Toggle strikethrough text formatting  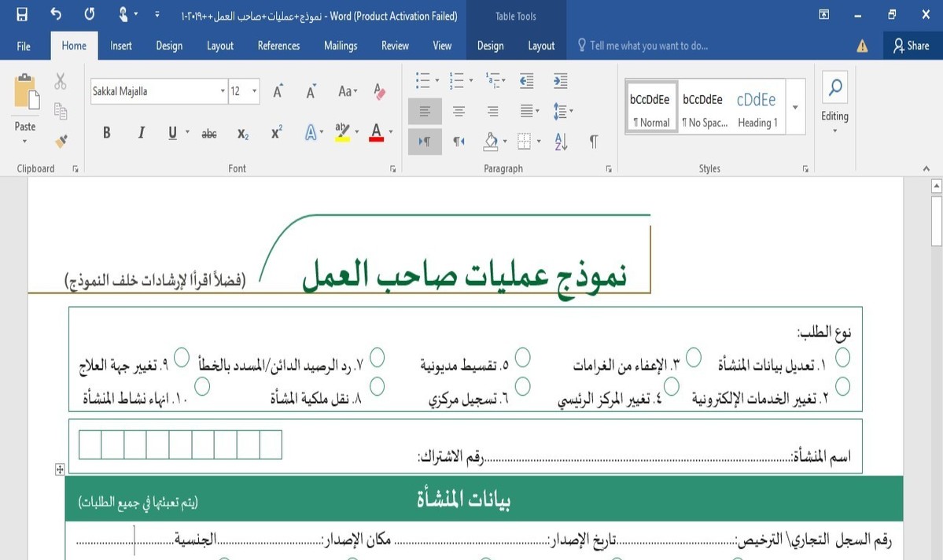[x=208, y=134]
